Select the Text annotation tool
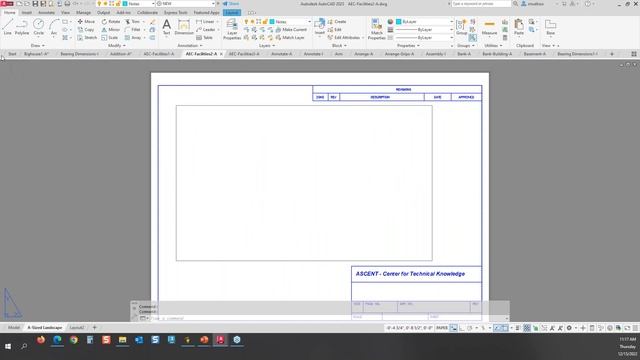The height and width of the screenshot is (360, 640). (x=167, y=27)
